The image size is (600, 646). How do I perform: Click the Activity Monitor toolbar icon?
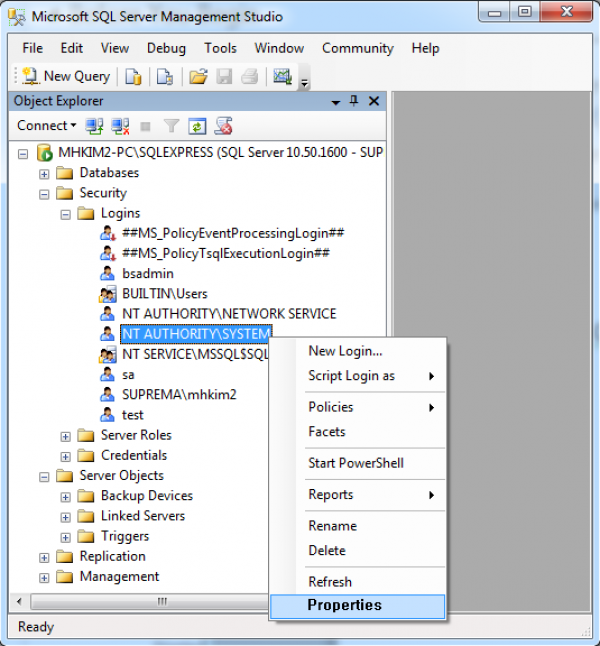coord(282,76)
